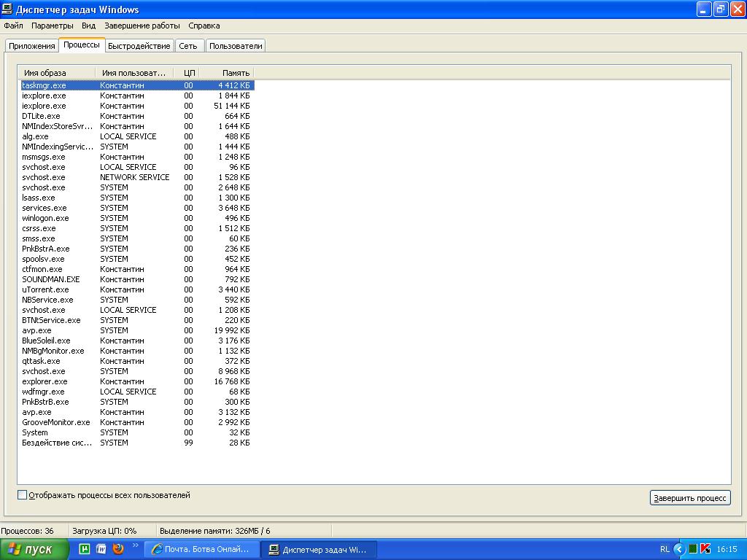
Task: Select the smss.exe process
Action: (137, 238)
